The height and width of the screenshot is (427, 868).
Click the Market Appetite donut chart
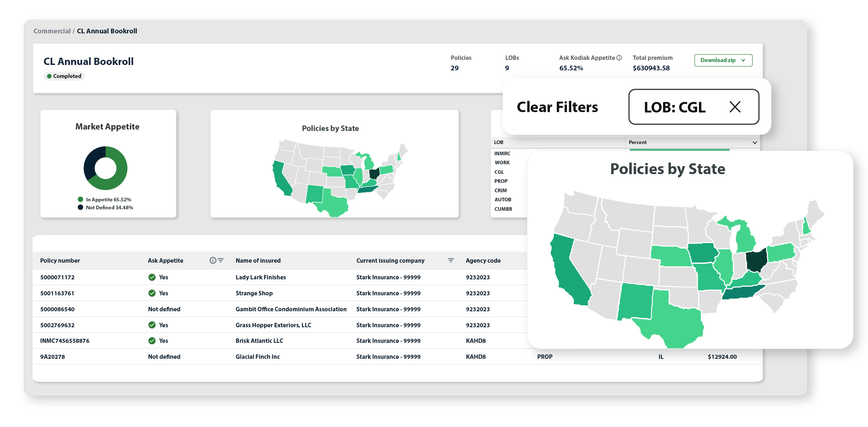coord(106,168)
